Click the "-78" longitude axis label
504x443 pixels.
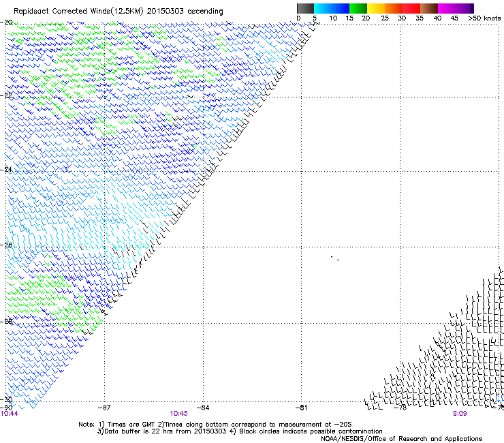tap(400, 408)
